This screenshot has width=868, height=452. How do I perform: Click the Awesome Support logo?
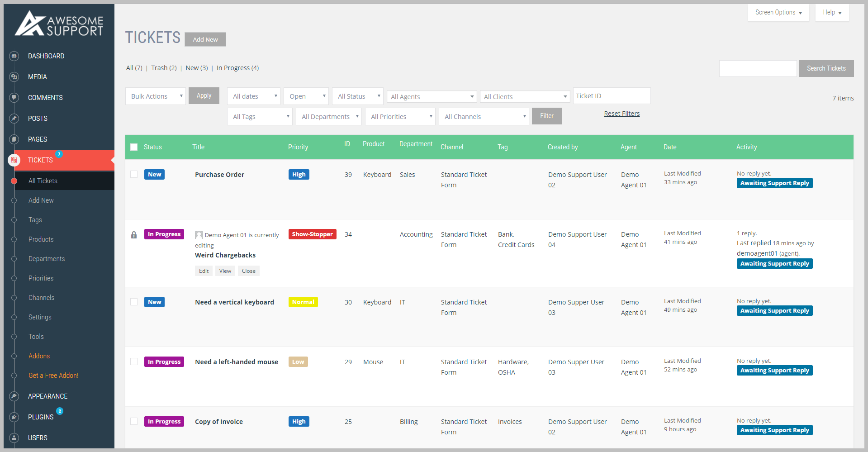click(59, 24)
